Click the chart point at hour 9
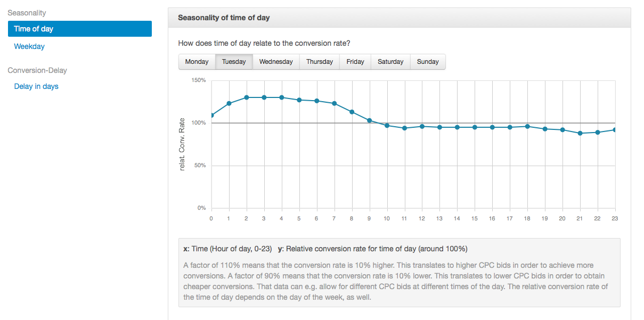644x320 pixels. 370,120
